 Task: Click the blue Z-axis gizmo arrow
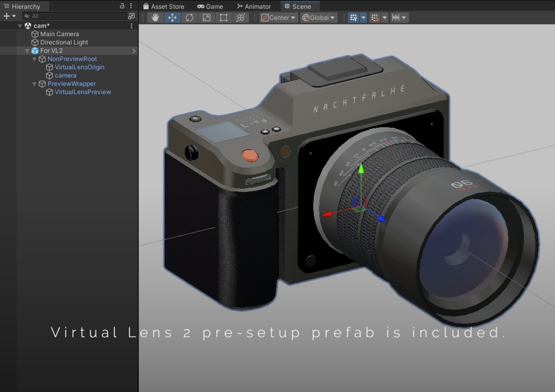point(381,218)
